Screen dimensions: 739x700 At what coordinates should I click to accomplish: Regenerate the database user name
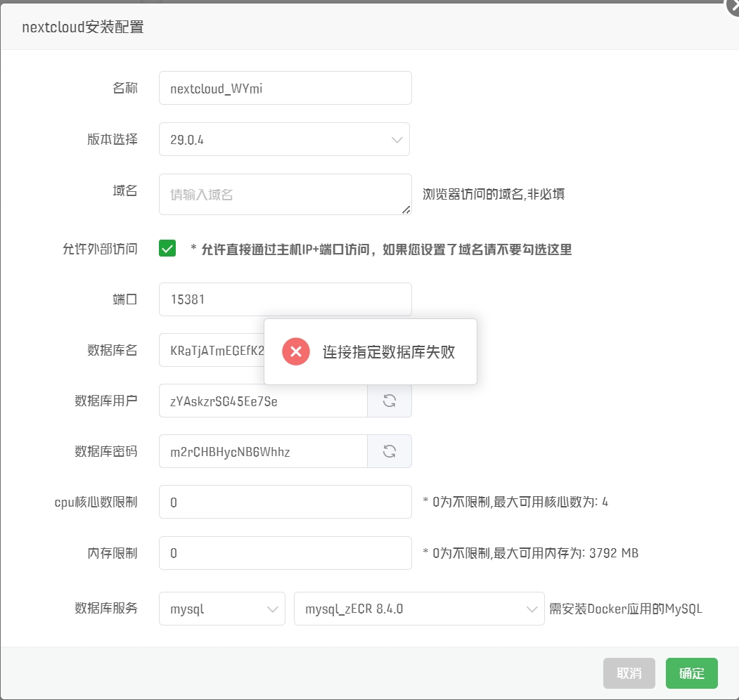pyautogui.click(x=390, y=401)
